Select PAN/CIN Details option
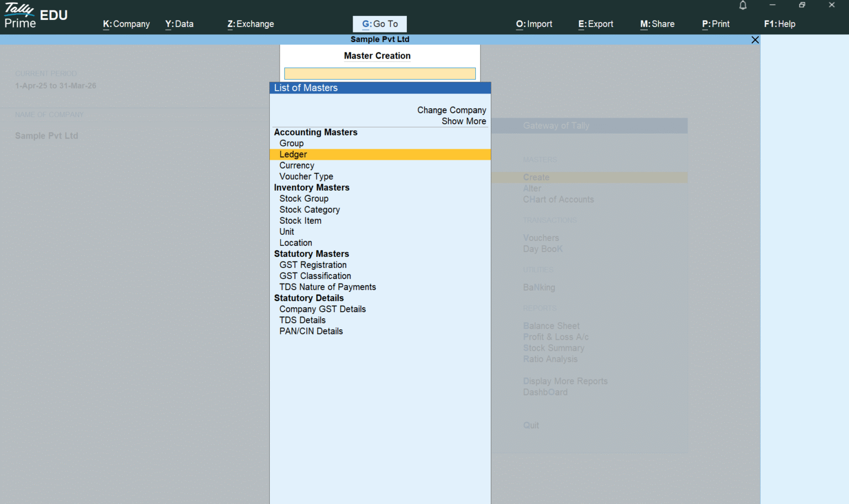 click(311, 331)
